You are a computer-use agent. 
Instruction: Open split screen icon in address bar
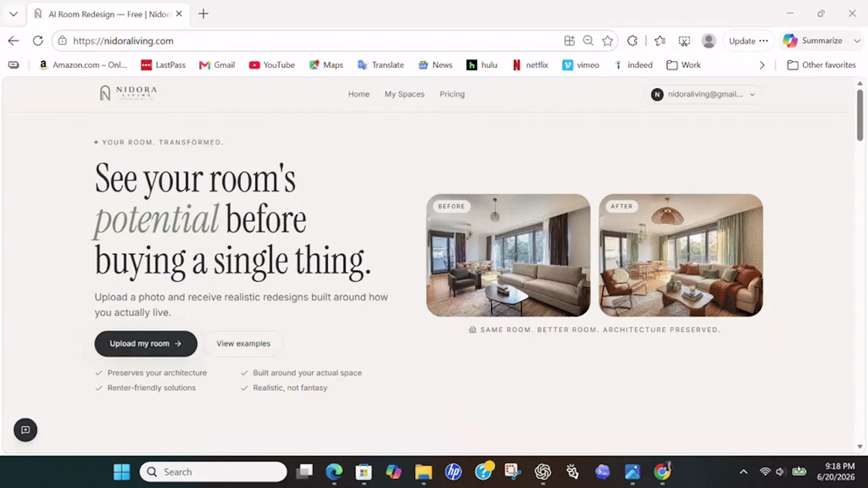click(x=569, y=41)
